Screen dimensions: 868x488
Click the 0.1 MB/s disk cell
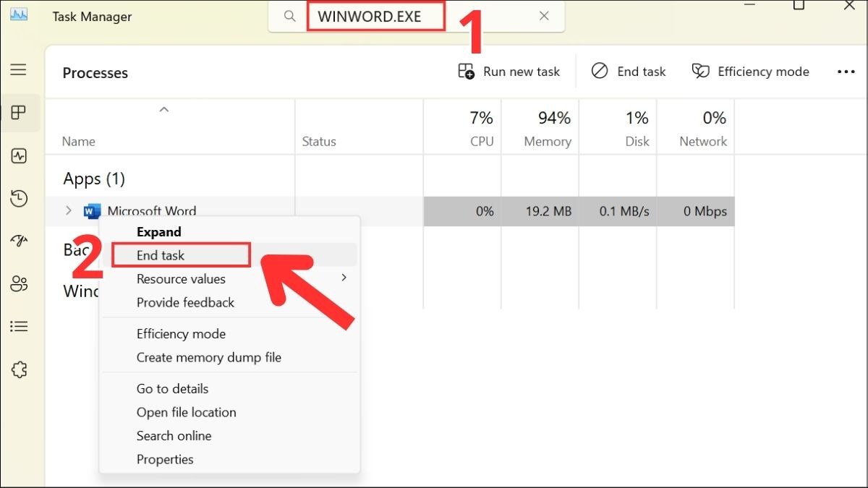618,211
